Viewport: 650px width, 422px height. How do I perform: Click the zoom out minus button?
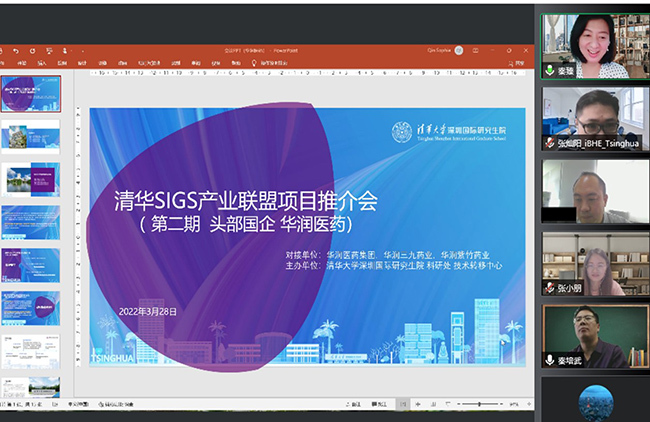[459, 404]
